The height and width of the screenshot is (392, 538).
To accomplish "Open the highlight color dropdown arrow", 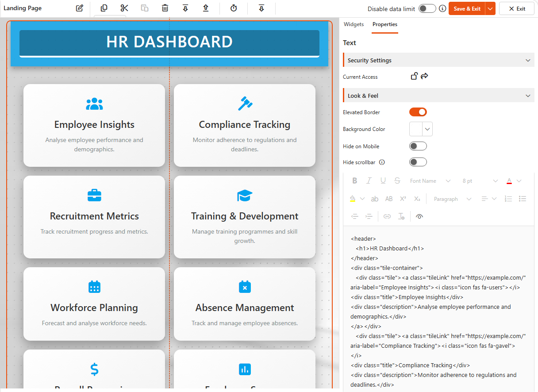I will click(362, 199).
